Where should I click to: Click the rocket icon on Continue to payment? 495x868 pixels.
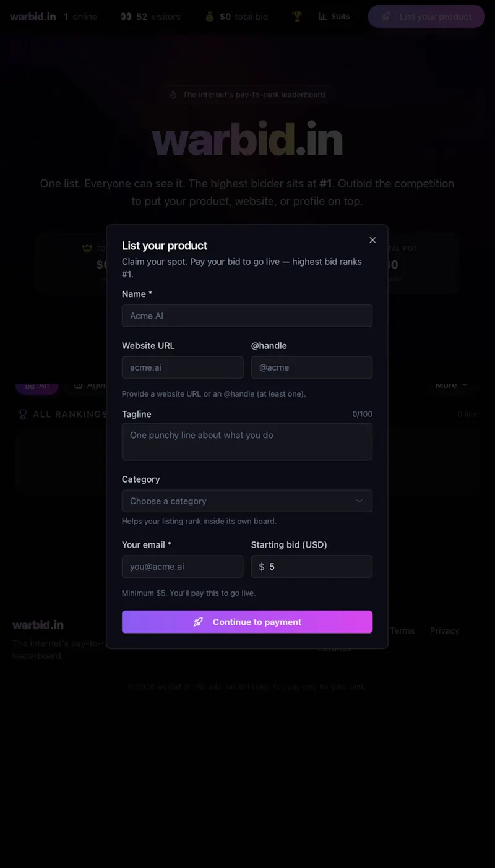(198, 622)
